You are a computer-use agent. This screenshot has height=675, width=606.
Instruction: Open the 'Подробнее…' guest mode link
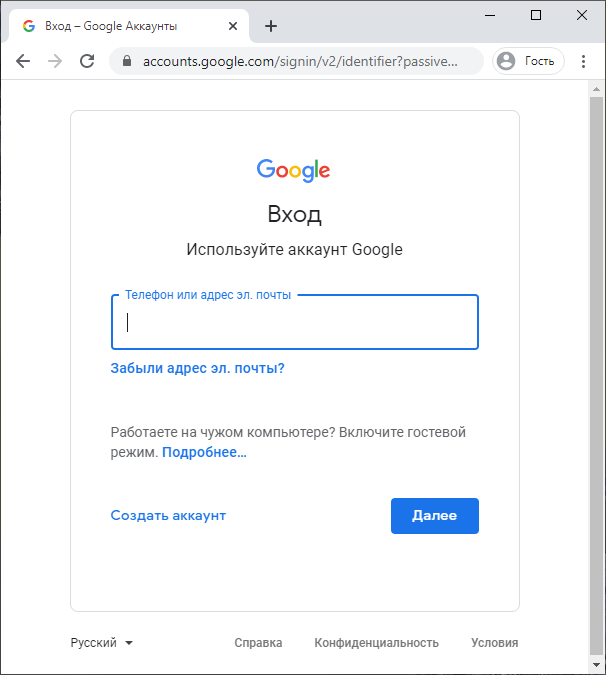pyautogui.click(x=204, y=452)
